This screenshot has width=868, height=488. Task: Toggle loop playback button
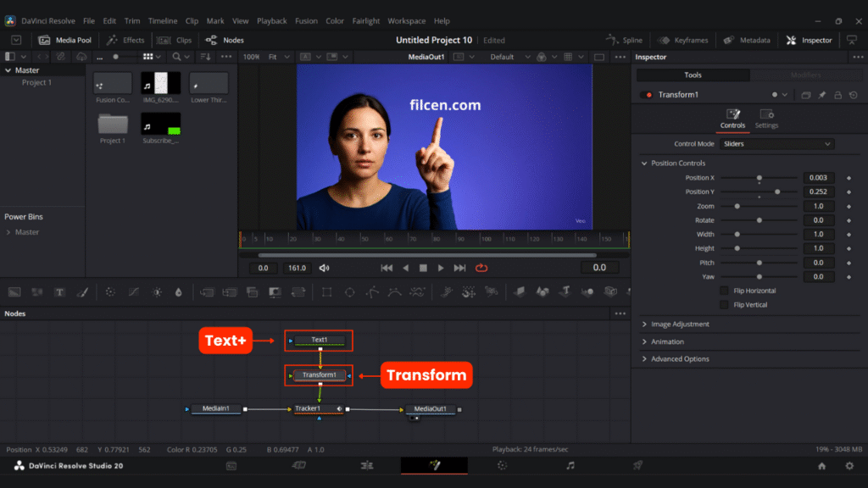pyautogui.click(x=481, y=268)
